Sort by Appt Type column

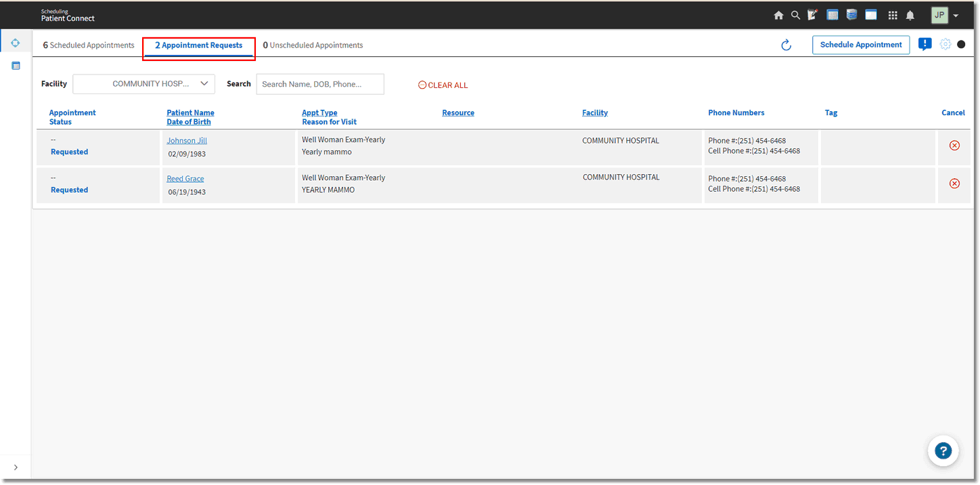pyautogui.click(x=319, y=113)
